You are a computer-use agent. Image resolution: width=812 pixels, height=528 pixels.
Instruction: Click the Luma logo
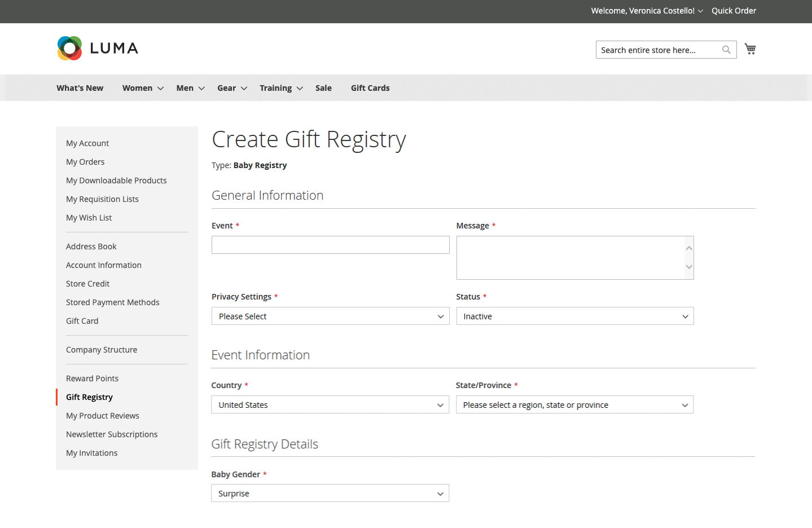tap(98, 48)
